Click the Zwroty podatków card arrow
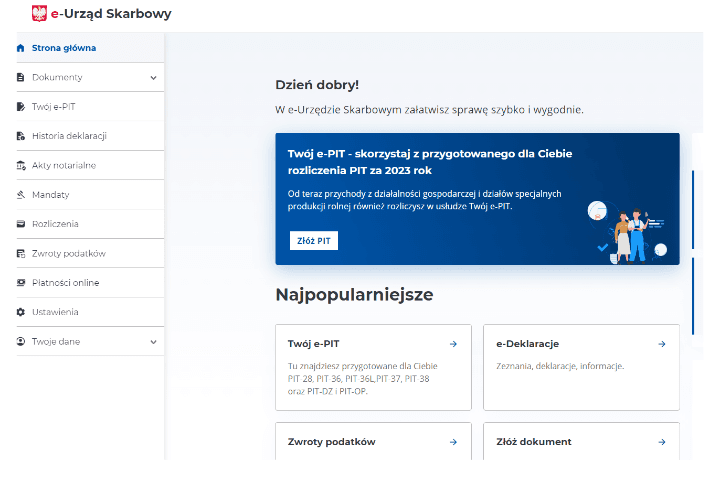 (x=453, y=442)
